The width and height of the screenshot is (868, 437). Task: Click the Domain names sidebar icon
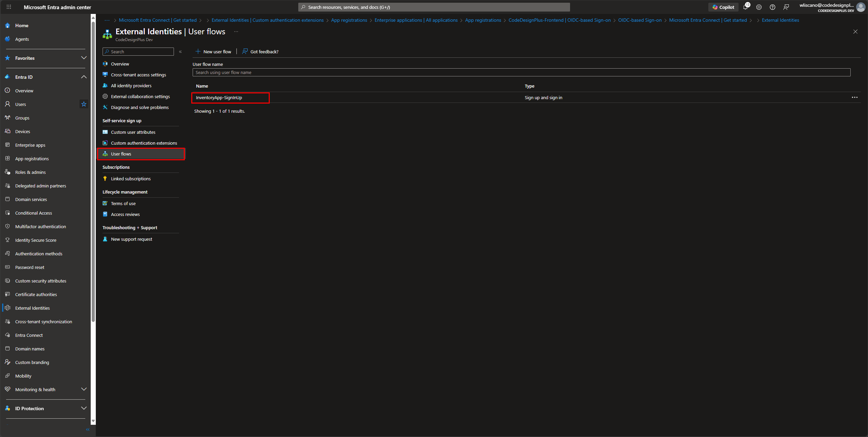(x=7, y=348)
